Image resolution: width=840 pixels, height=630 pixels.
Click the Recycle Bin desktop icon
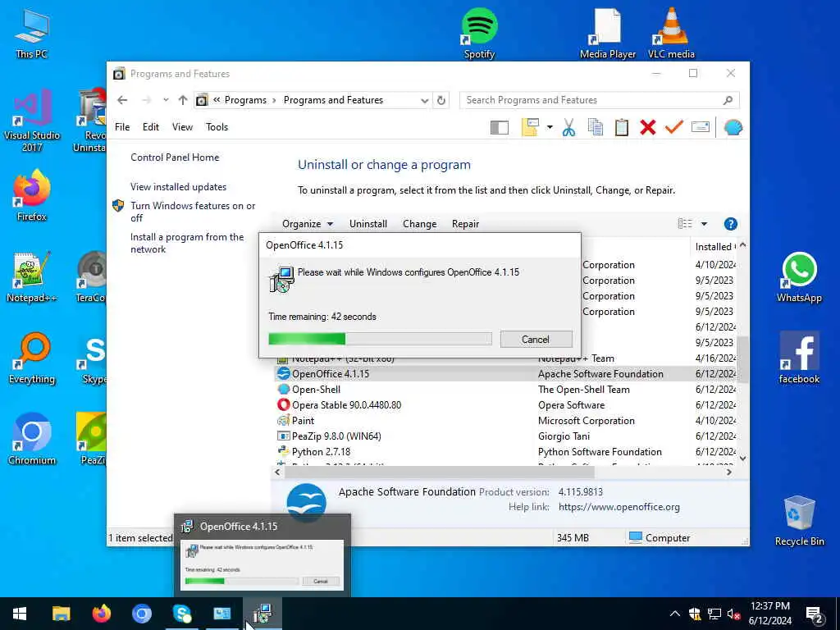(799, 521)
